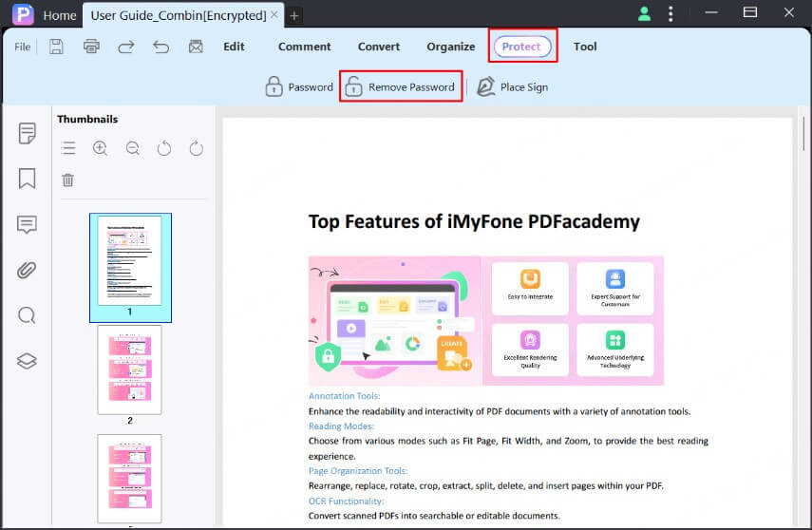812x530 pixels.
Task: Open the Comments sidebar icon
Action: (x=27, y=225)
